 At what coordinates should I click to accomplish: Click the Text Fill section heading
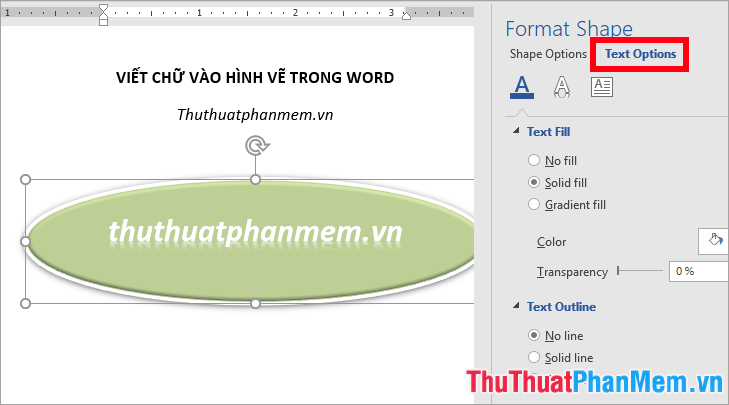tap(548, 132)
